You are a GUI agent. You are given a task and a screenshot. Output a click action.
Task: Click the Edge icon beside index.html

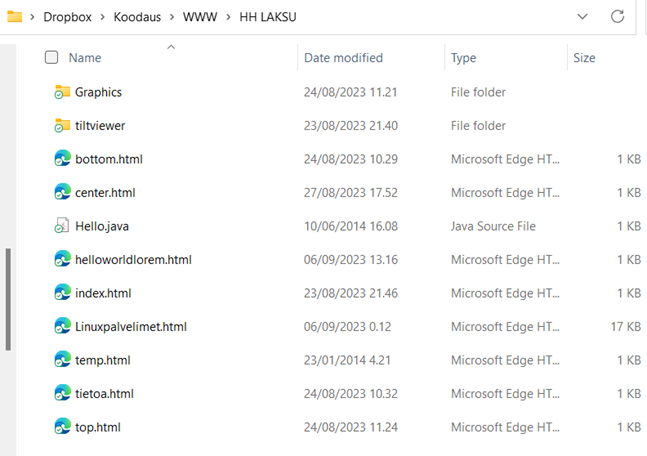(62, 293)
